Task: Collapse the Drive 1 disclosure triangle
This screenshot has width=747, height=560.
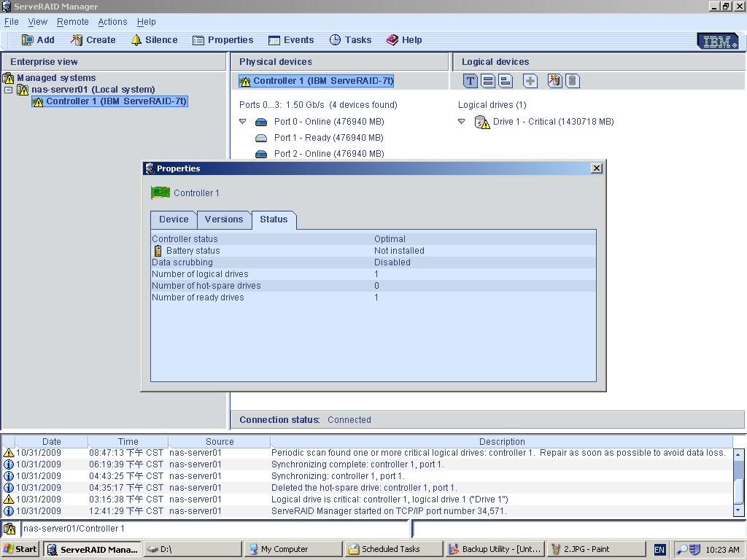Action: 461,122
